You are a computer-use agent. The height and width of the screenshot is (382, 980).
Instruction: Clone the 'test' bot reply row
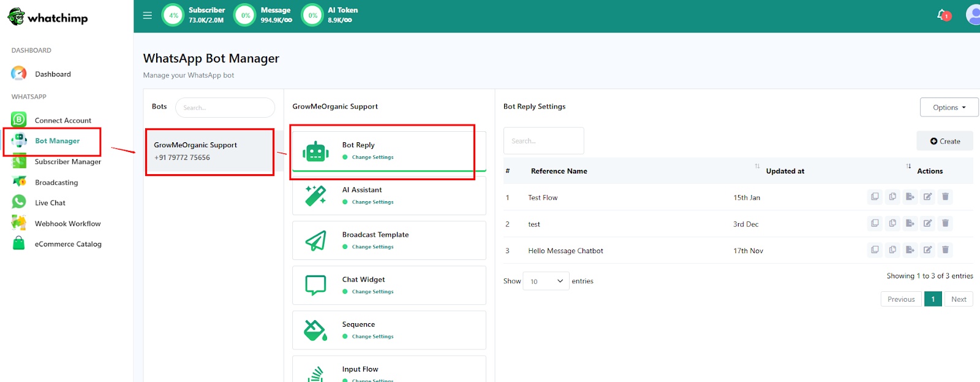875,223
